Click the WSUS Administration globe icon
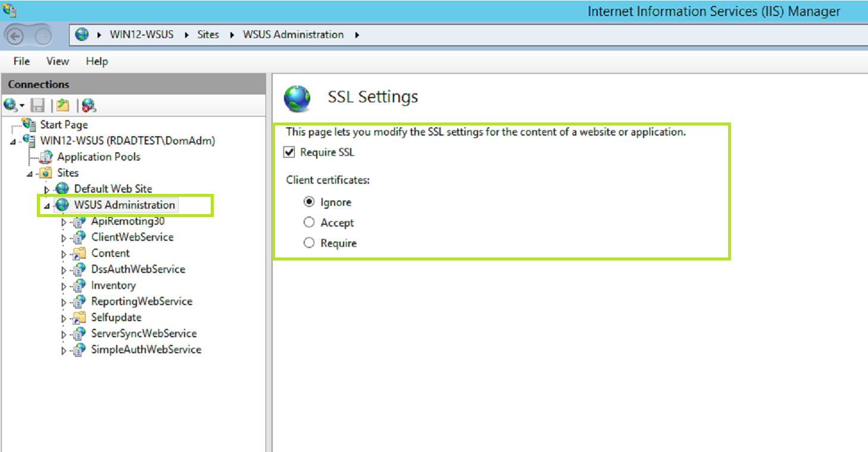Screen dimensions: 868x452 (x=63, y=205)
